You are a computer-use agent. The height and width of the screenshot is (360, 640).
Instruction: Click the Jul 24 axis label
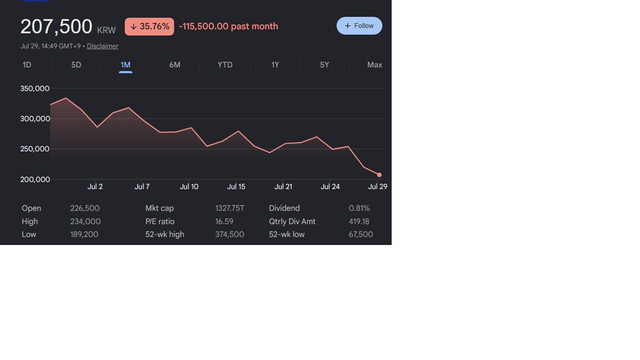pos(330,187)
